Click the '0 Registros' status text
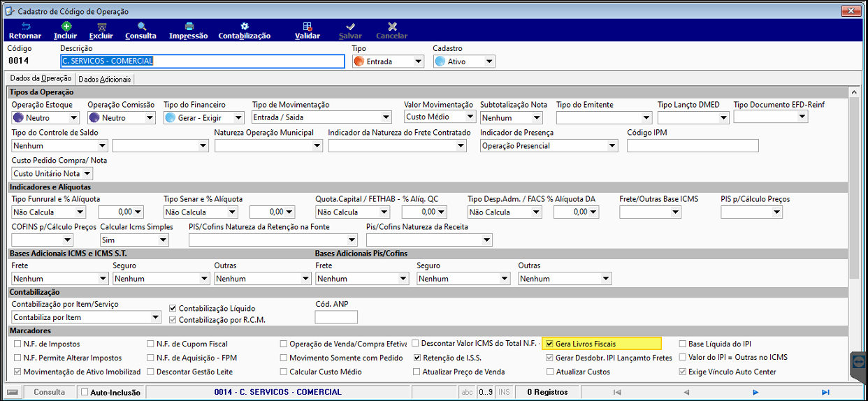This screenshot has width=868, height=401. point(547,392)
